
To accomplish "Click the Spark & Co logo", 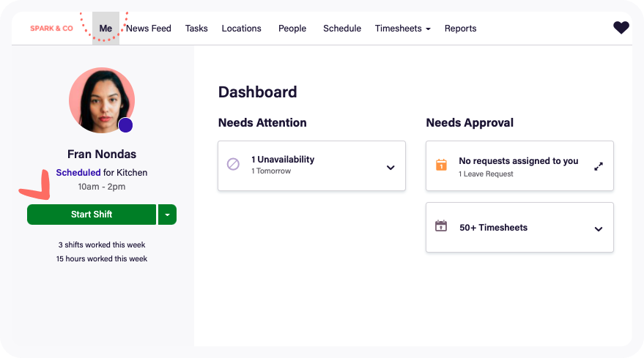I will point(51,29).
